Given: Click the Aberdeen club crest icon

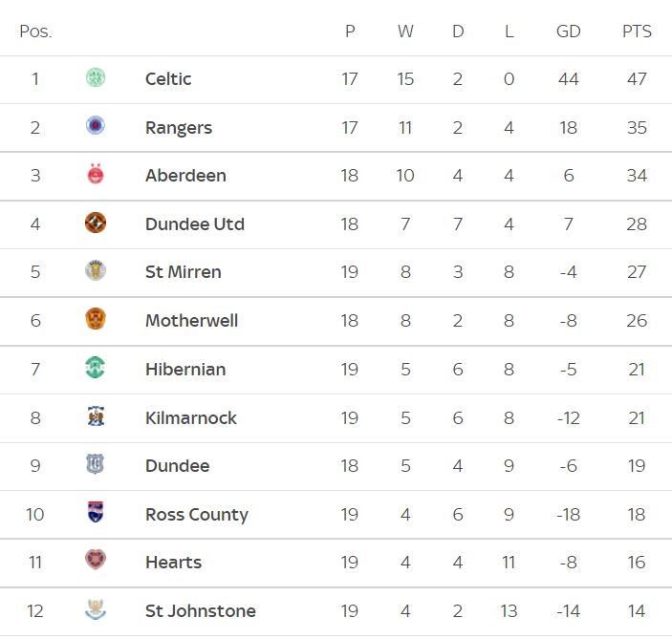Looking at the screenshot, I should (96, 175).
